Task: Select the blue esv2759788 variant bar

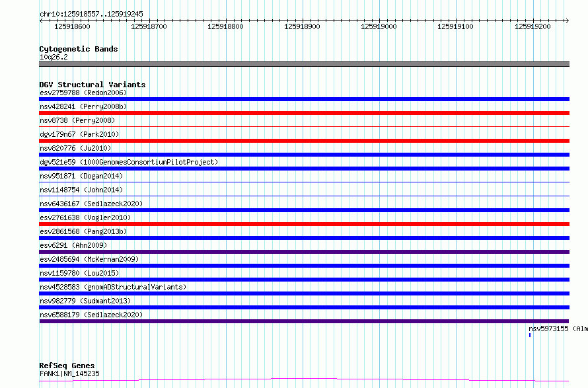Action: [304, 99]
